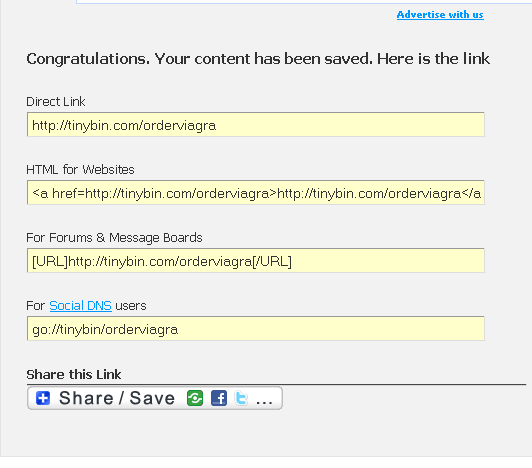532x468 pixels.
Task: Open the Advertise with us link
Action: click(x=440, y=15)
